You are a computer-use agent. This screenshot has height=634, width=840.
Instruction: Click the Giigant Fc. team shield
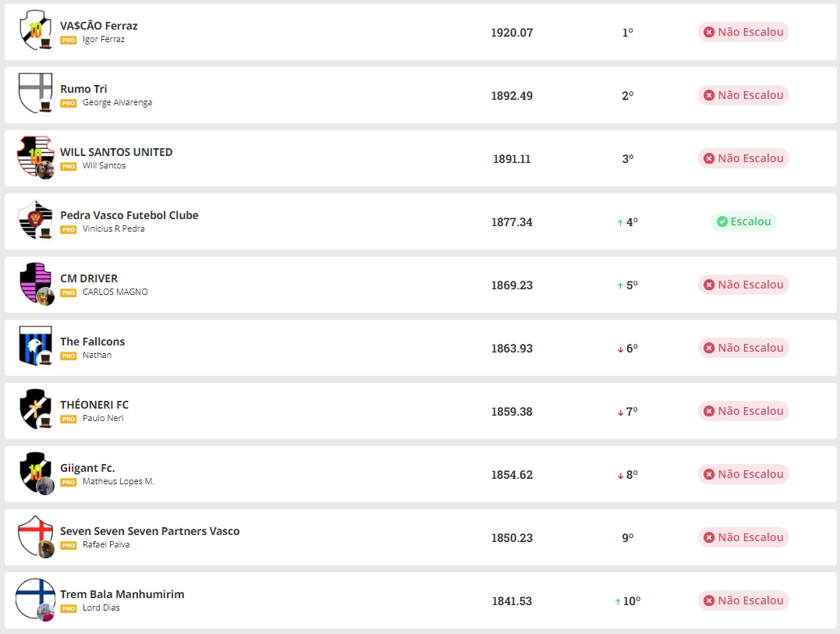pyautogui.click(x=35, y=473)
